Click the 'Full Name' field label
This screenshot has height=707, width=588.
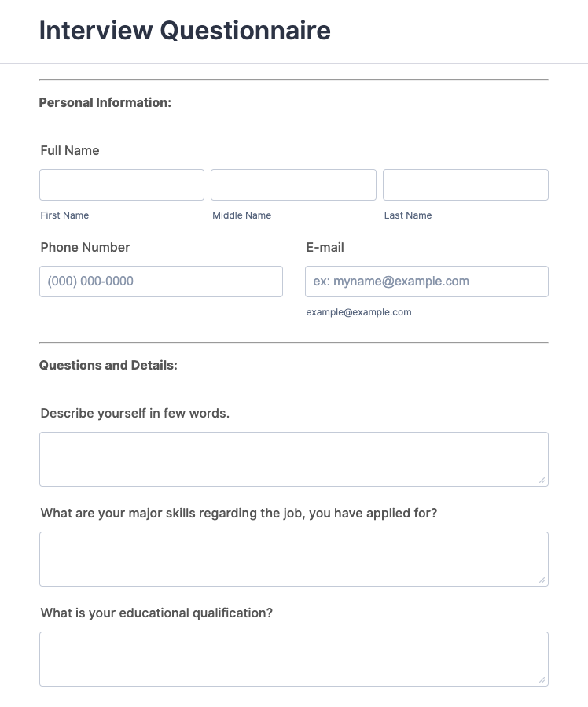[70, 150]
